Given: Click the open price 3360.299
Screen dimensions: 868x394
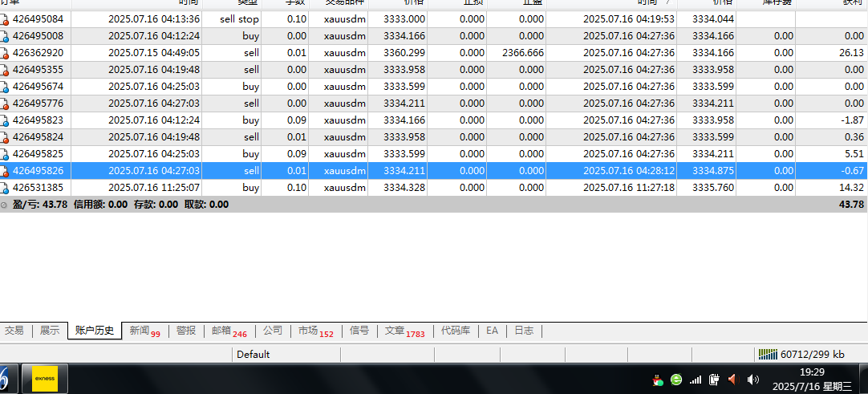Looking at the screenshot, I should (404, 53).
